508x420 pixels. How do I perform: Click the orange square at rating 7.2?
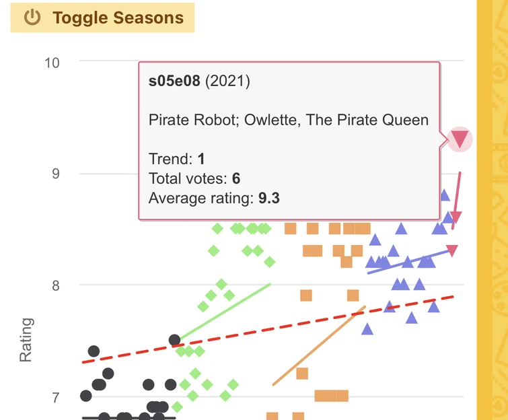(302, 374)
